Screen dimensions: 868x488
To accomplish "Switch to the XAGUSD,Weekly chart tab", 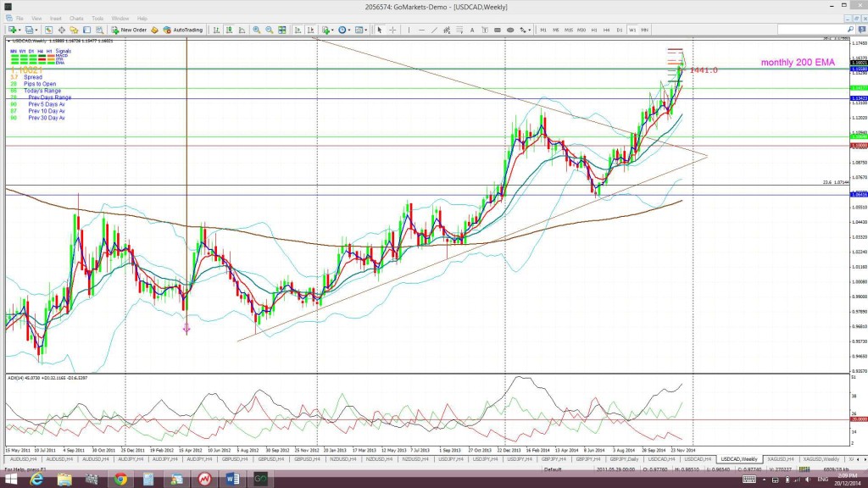I will point(821,459).
